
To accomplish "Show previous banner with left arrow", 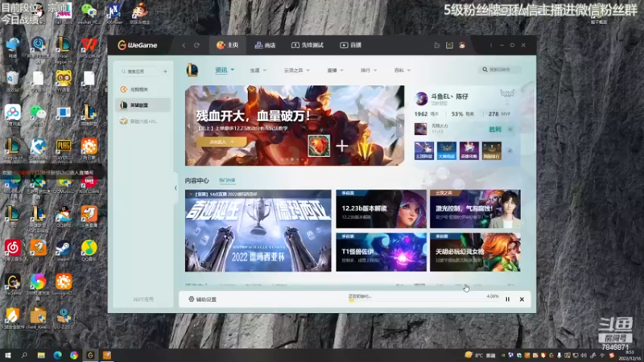I will [189, 126].
